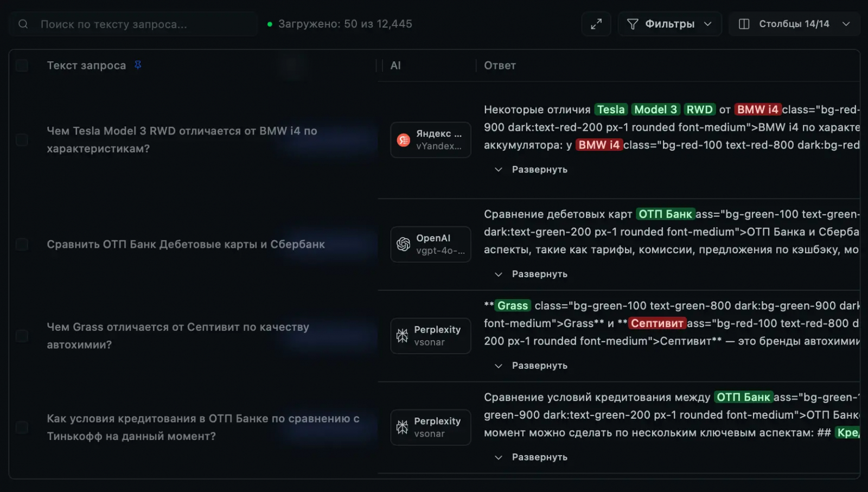This screenshot has height=492, width=868.
Task: Click the search by query text field
Action: (x=141, y=24)
